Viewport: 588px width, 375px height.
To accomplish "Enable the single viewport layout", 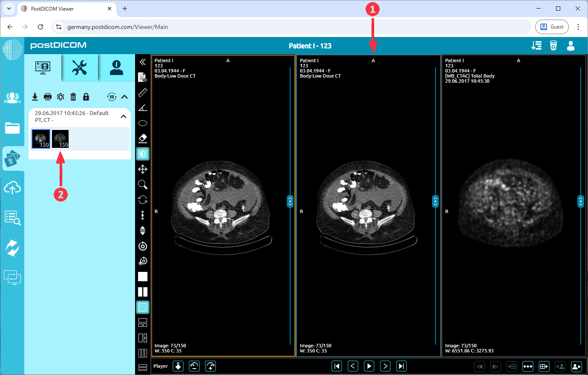I will point(143,277).
